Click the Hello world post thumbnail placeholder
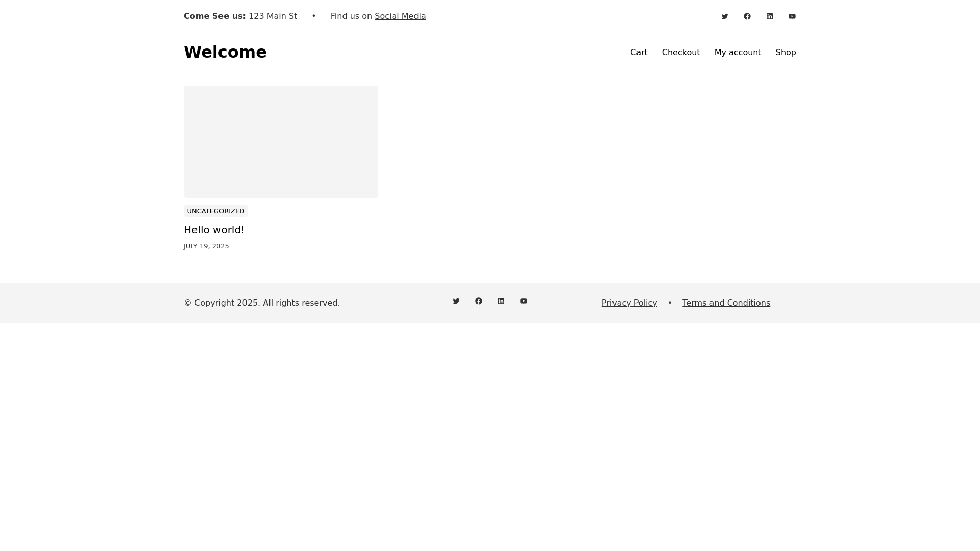This screenshot has height=551, width=980. [x=281, y=142]
